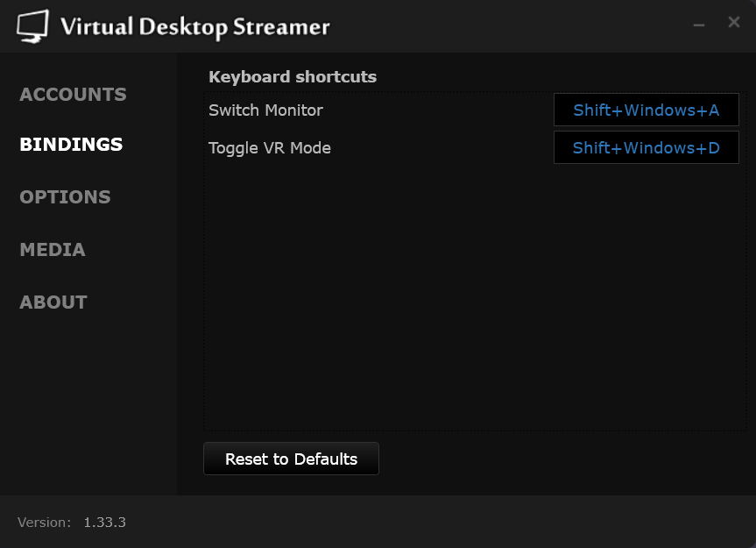
Task: Click the Toggle VR Mode label
Action: 270,147
